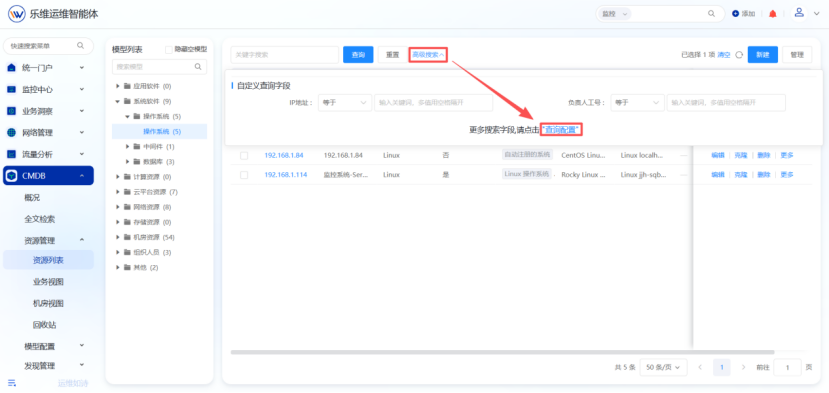The height and width of the screenshot is (393, 829).
Task: Click the refresh icon beside 清空
Action: 739,54
